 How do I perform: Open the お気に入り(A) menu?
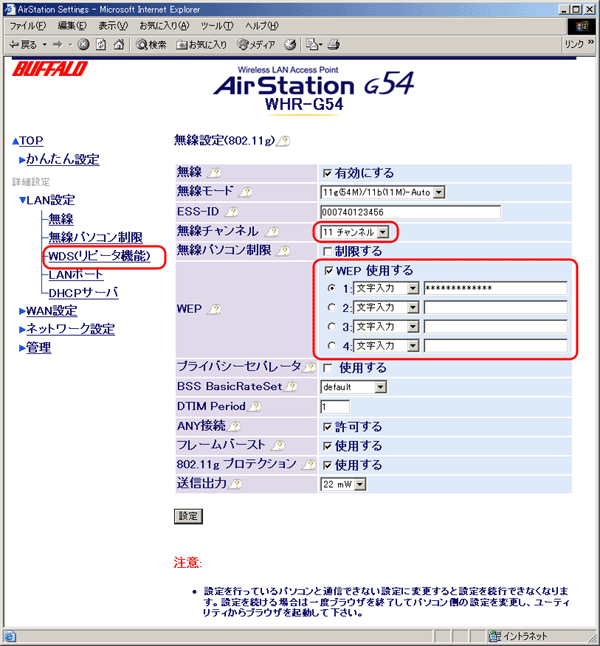(x=164, y=26)
